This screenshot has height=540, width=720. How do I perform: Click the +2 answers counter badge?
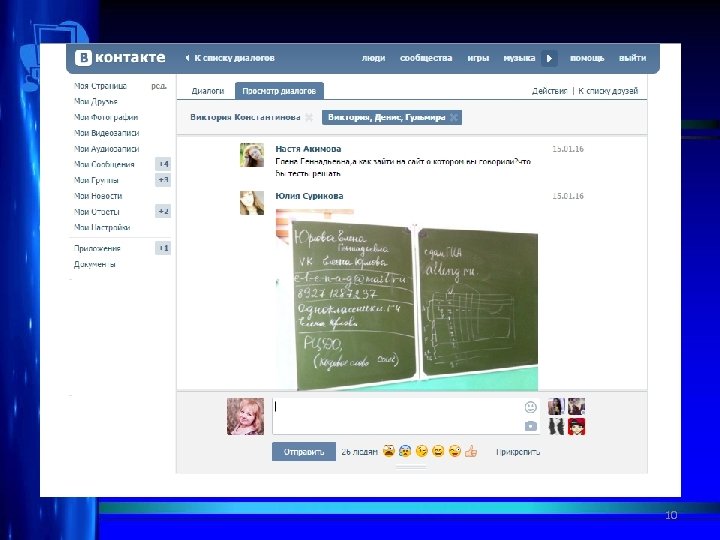coord(163,211)
